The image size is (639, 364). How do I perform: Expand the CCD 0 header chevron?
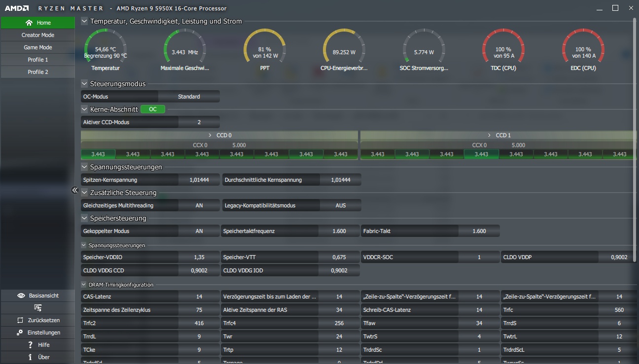pyautogui.click(x=210, y=135)
